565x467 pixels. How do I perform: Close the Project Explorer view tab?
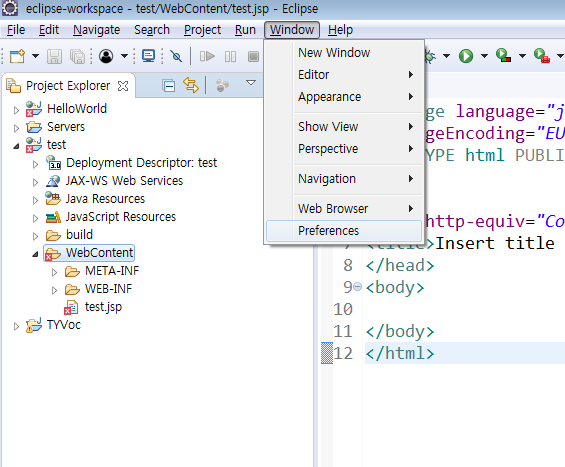(123, 86)
